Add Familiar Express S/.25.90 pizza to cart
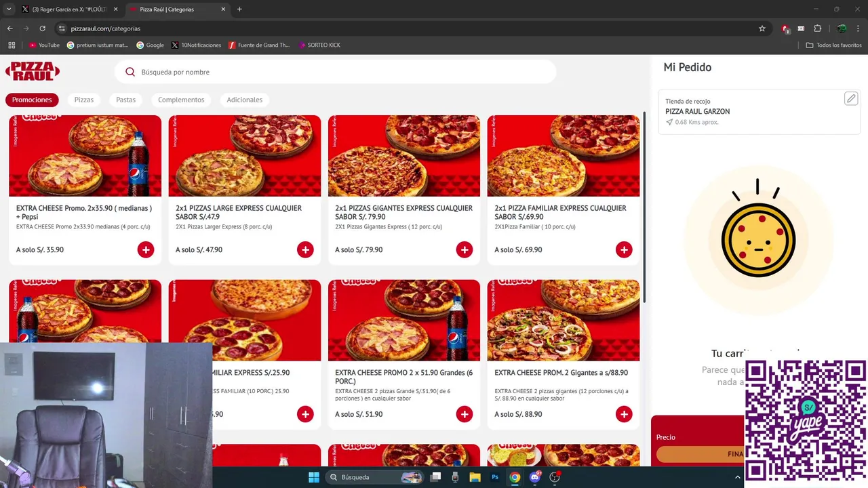The height and width of the screenshot is (488, 868). click(305, 414)
